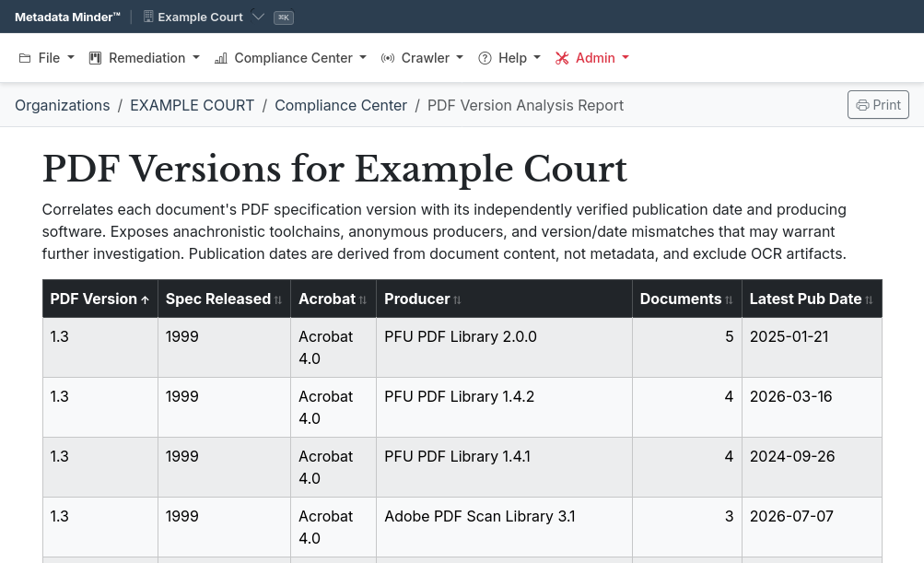924x563 pixels.
Task: Open the Remediation menu
Action: coord(145,58)
